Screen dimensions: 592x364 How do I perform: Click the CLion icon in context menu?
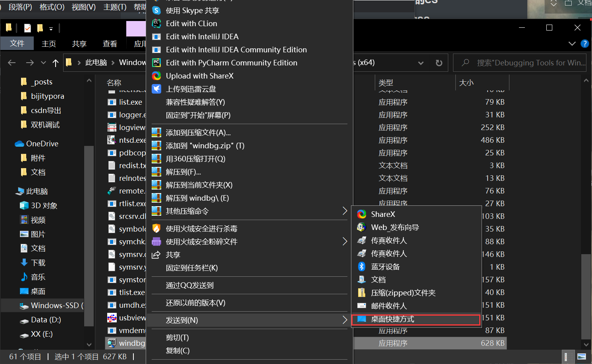pyautogui.click(x=156, y=23)
